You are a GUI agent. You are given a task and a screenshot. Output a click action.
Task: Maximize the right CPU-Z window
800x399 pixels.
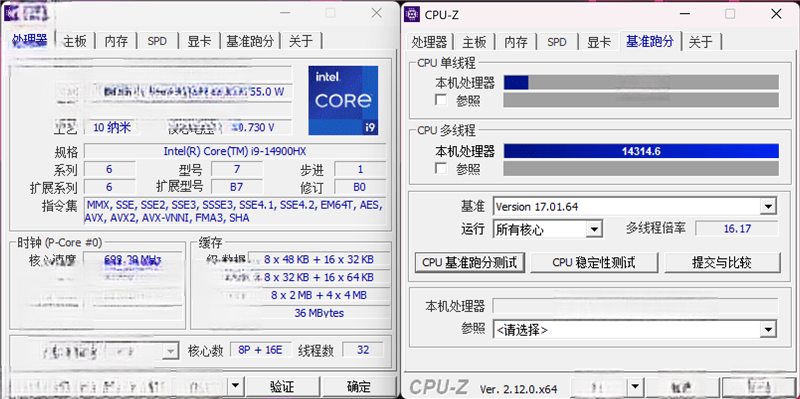point(731,14)
